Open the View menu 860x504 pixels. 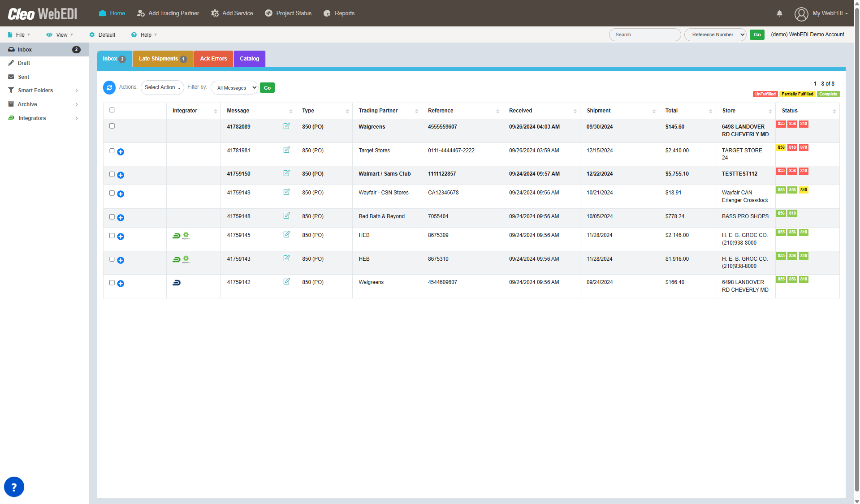60,35
